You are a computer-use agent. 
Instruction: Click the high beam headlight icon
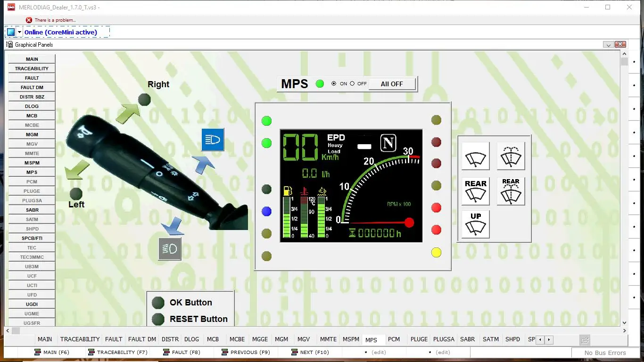(213, 140)
